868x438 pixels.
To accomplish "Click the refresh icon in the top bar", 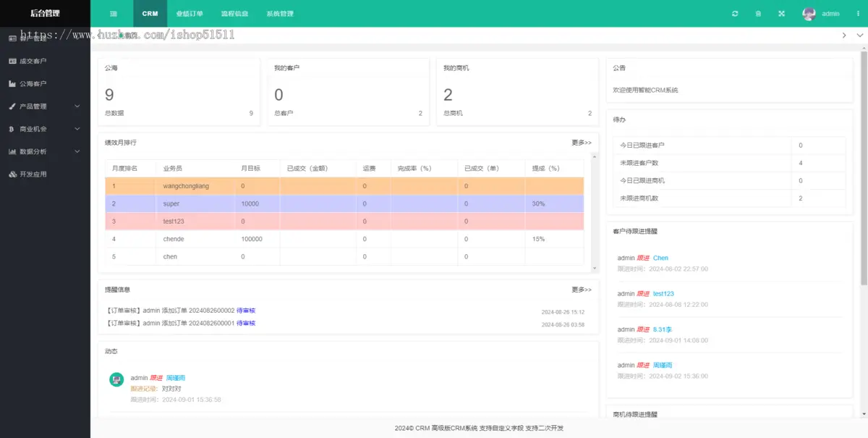I will 735,14.
